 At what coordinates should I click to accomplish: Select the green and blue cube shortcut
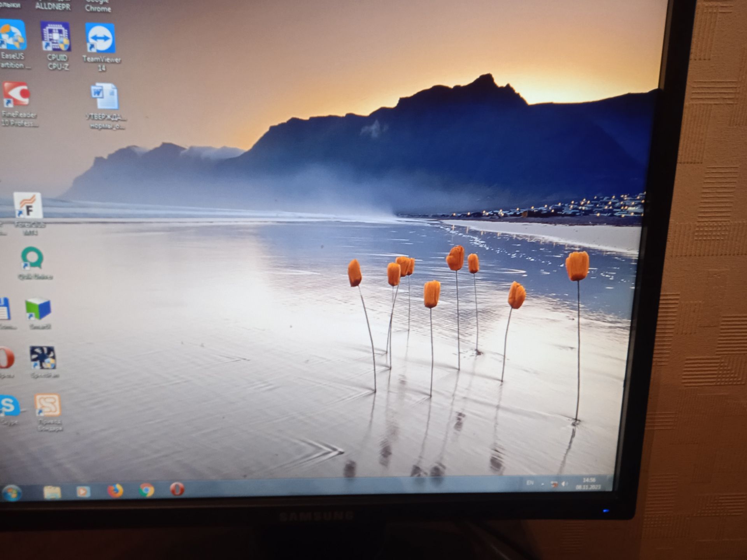tap(39, 314)
